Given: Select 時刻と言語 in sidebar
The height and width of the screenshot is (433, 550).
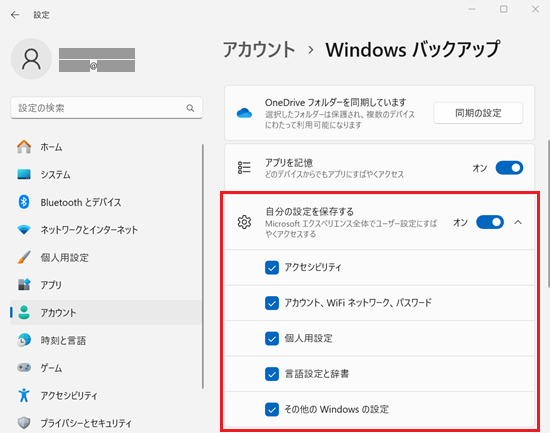Looking at the screenshot, I should (106, 340).
